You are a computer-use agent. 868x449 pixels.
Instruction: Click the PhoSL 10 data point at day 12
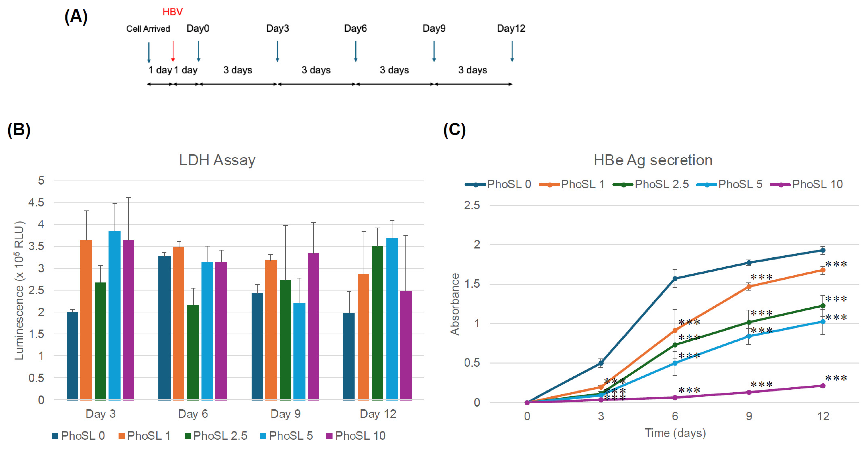[823, 386]
